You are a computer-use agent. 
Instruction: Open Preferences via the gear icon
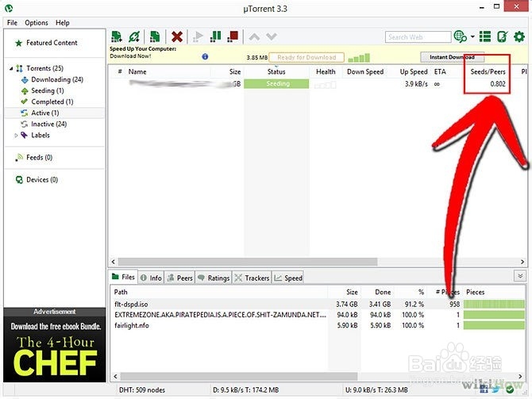[519, 36]
